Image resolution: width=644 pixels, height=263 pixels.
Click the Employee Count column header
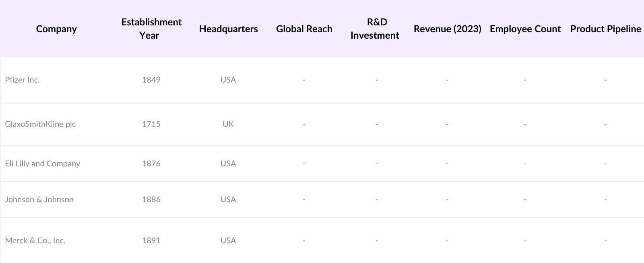click(x=525, y=29)
